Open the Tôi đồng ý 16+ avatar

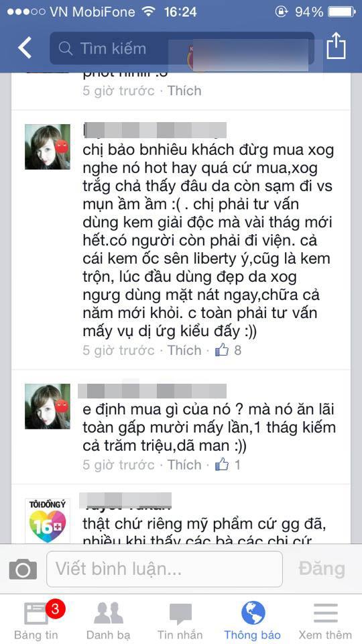[47, 521]
